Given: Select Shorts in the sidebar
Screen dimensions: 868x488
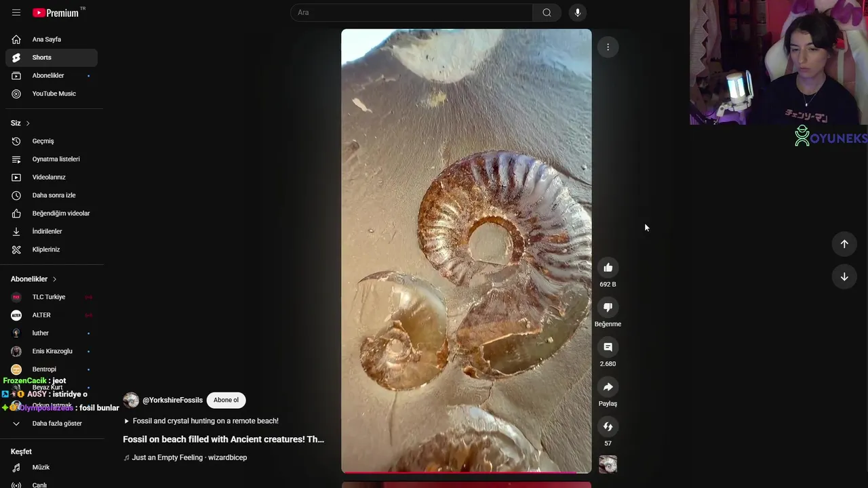Looking at the screenshot, I should [52, 58].
